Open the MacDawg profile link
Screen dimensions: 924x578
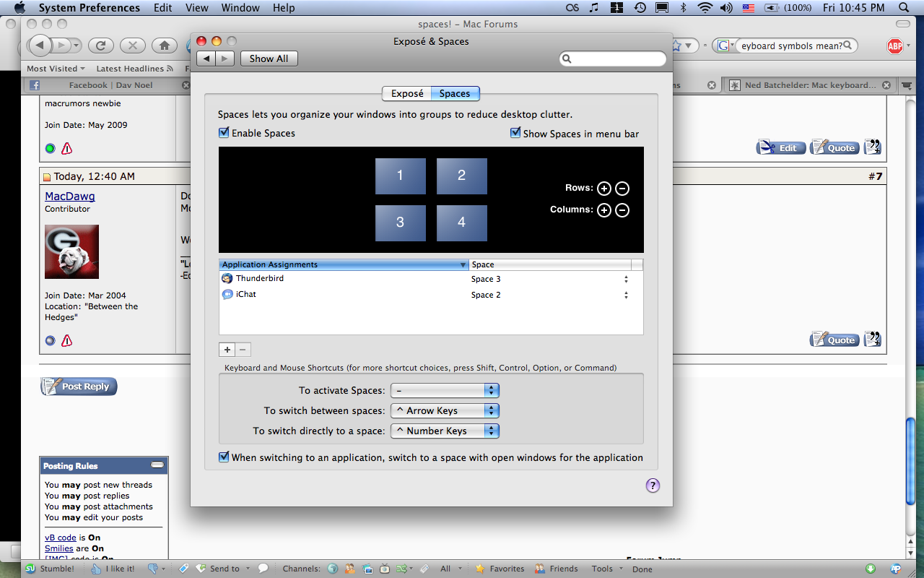pos(70,196)
